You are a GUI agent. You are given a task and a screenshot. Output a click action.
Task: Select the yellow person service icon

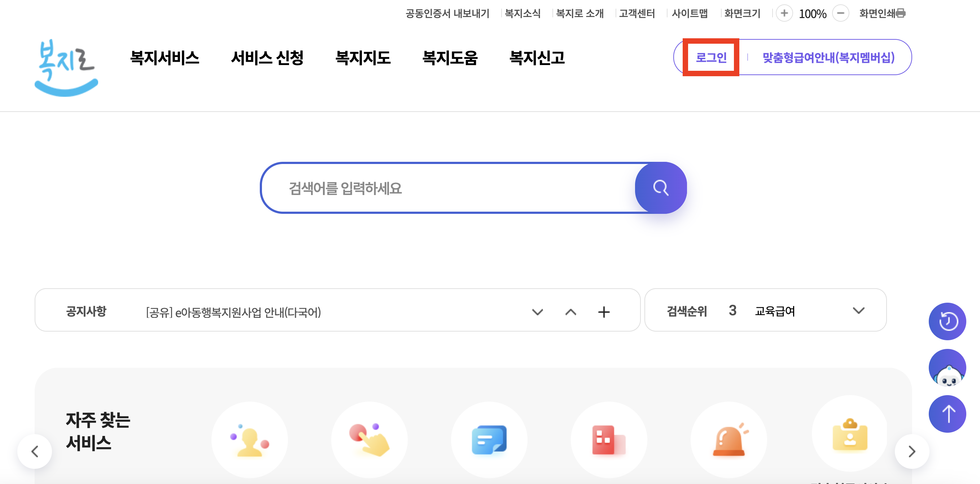(250, 440)
